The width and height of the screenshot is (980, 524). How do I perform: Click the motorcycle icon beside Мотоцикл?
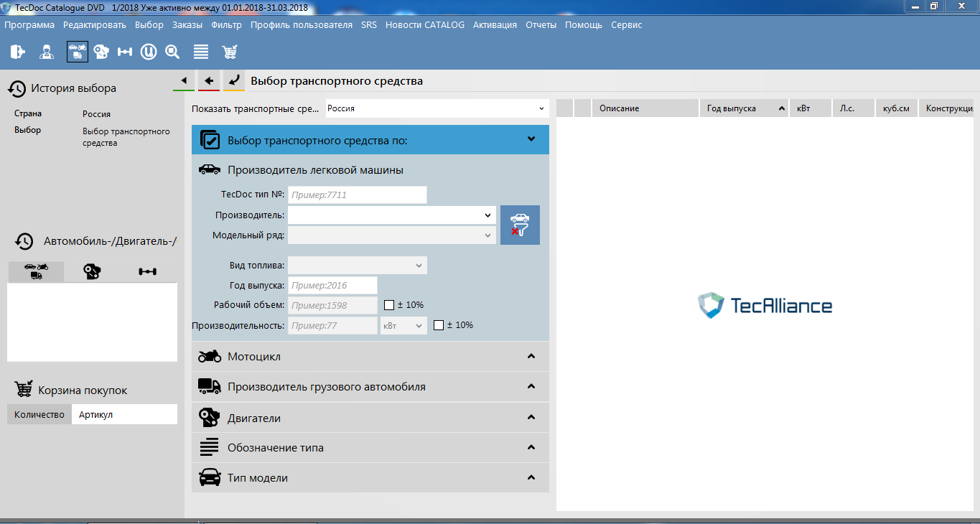pos(210,356)
